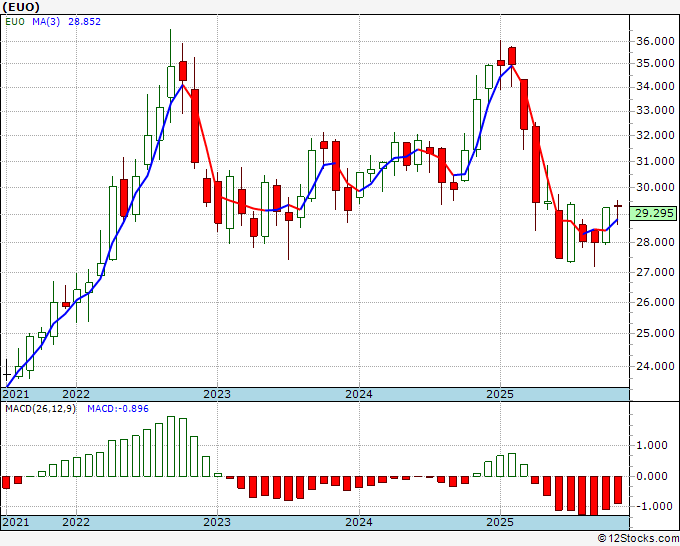Click the (EUO) chart title
Image resolution: width=680 pixels, height=546 pixels.
click(x=21, y=7)
